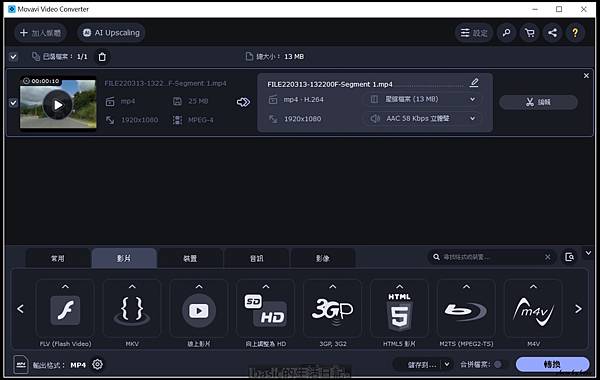Viewport: 600px width, 380px height.
Task: Click the scissors Edit button
Action: tap(538, 102)
